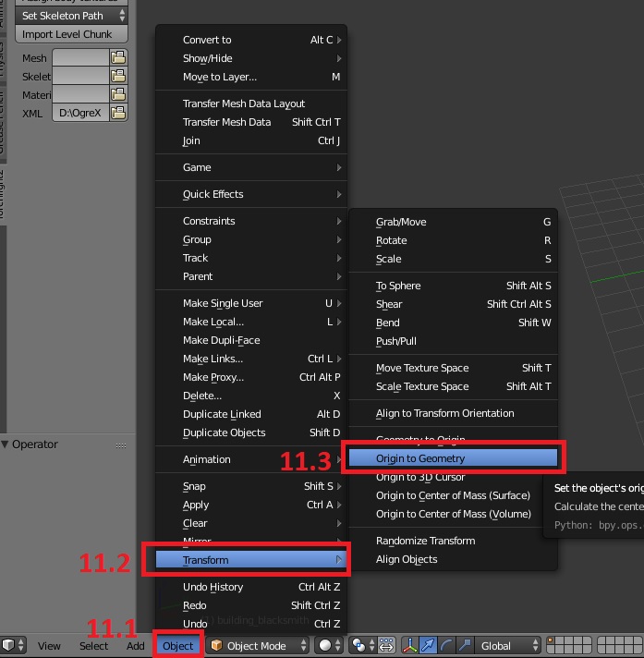Choose Align to Transform Orientation

tap(453, 413)
